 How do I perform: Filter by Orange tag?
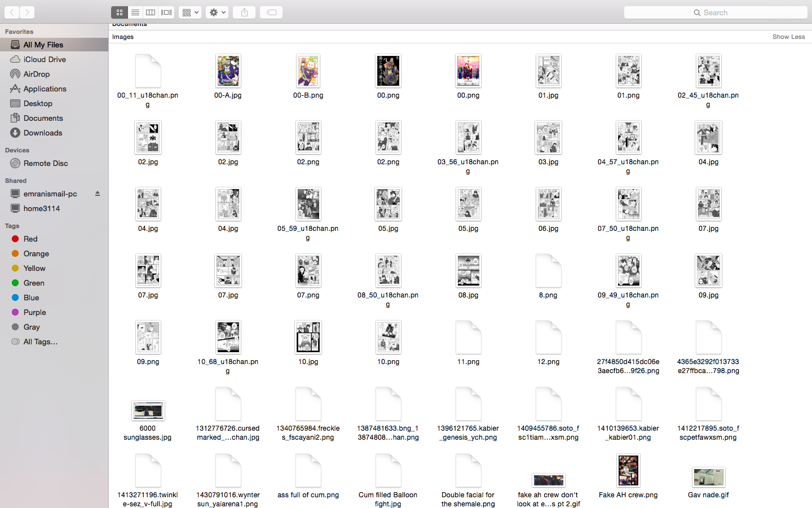[x=54, y=253]
